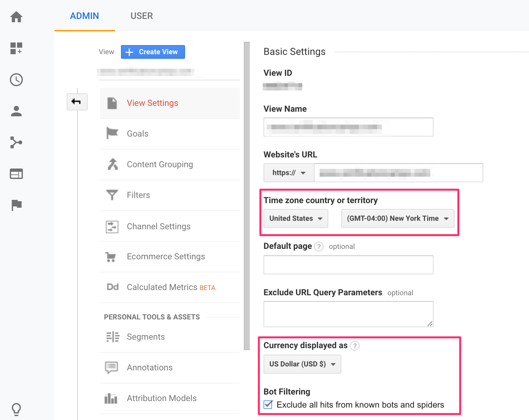Open Real-Time reports clock icon
Viewport: 529px width, 420px height.
click(x=16, y=80)
